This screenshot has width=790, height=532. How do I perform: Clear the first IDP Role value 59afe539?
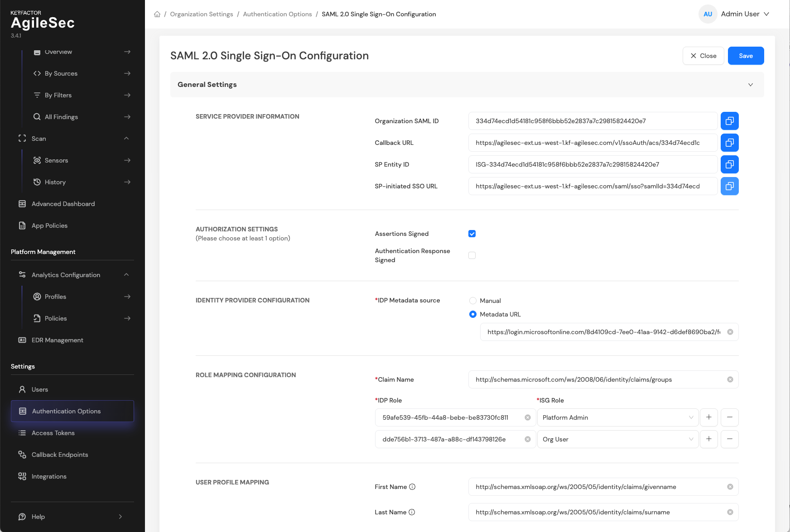click(528, 417)
